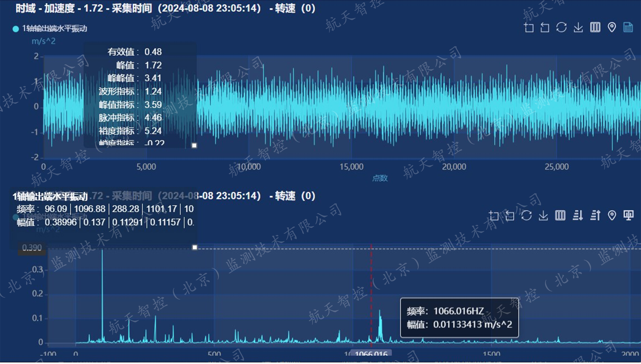641x364 pixels.
Task: Sort spectrum peaks in descending order
Action: [578, 216]
